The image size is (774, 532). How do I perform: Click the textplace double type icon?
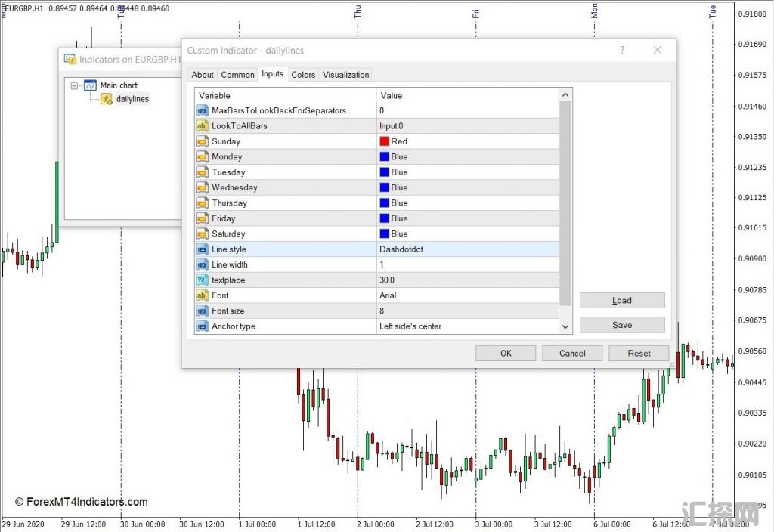click(x=203, y=280)
